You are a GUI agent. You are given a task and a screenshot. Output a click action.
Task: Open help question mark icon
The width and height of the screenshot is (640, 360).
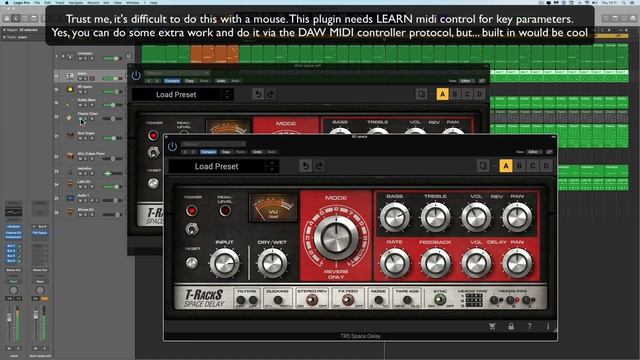coord(529,326)
